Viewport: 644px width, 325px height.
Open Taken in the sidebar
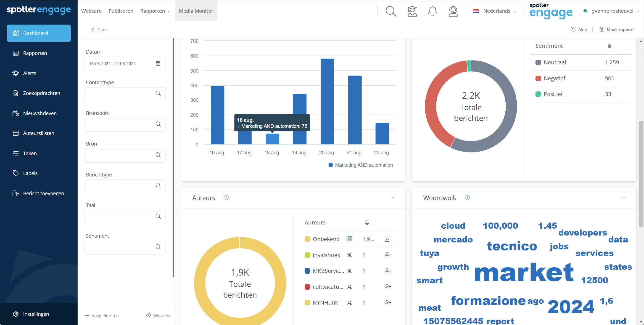tap(30, 153)
